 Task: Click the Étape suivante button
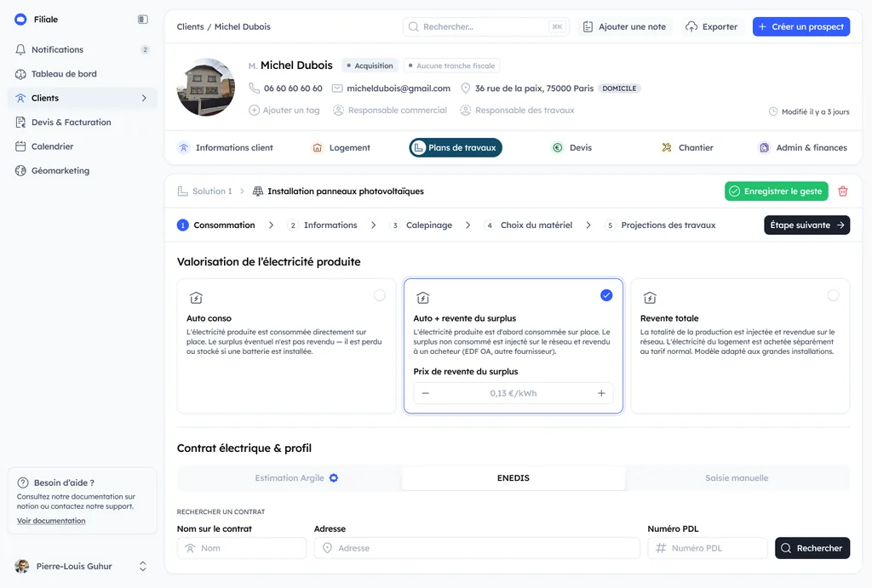point(807,225)
